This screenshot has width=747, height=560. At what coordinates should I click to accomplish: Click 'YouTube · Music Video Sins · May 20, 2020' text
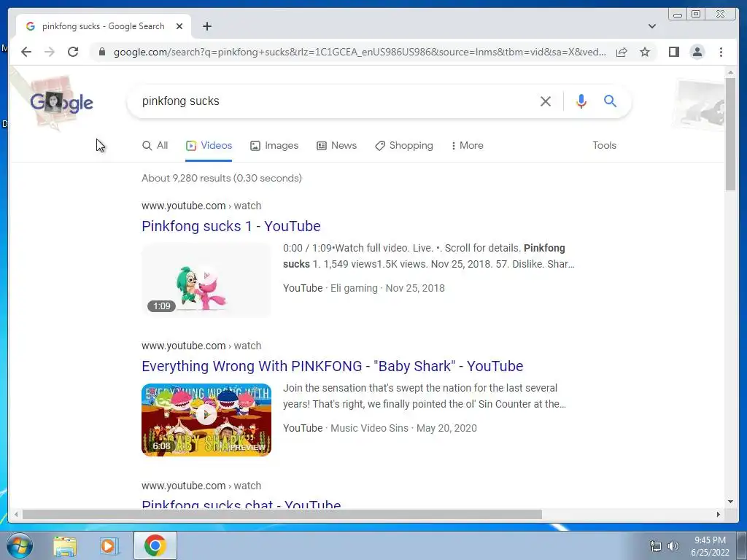pyautogui.click(x=379, y=428)
